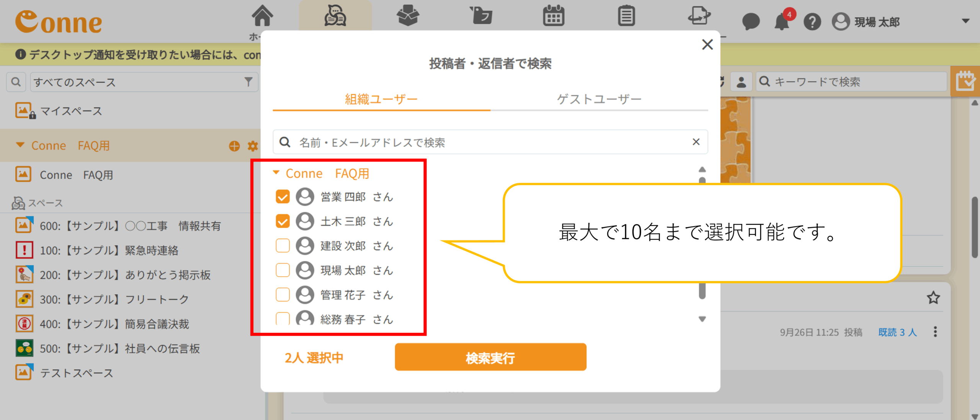
Task: Click the calendar icon in top navigation
Action: coord(554,16)
